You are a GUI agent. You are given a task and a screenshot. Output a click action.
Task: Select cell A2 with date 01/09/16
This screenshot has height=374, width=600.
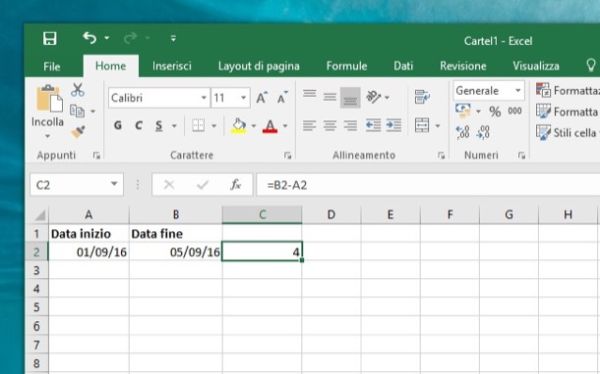tap(89, 252)
